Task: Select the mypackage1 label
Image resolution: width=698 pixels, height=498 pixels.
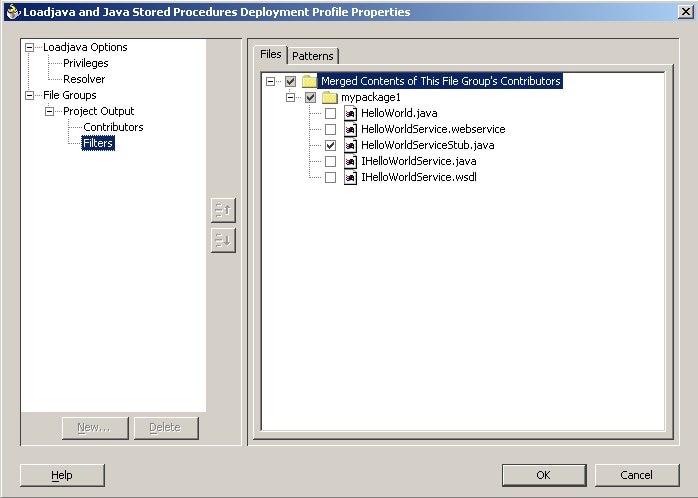Action: click(371, 97)
